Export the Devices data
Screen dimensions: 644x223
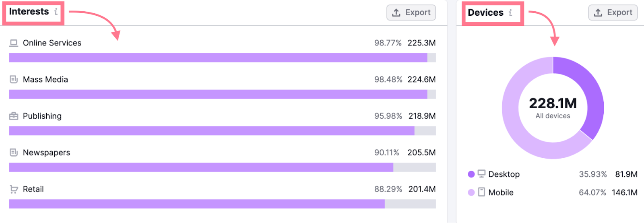tap(613, 12)
